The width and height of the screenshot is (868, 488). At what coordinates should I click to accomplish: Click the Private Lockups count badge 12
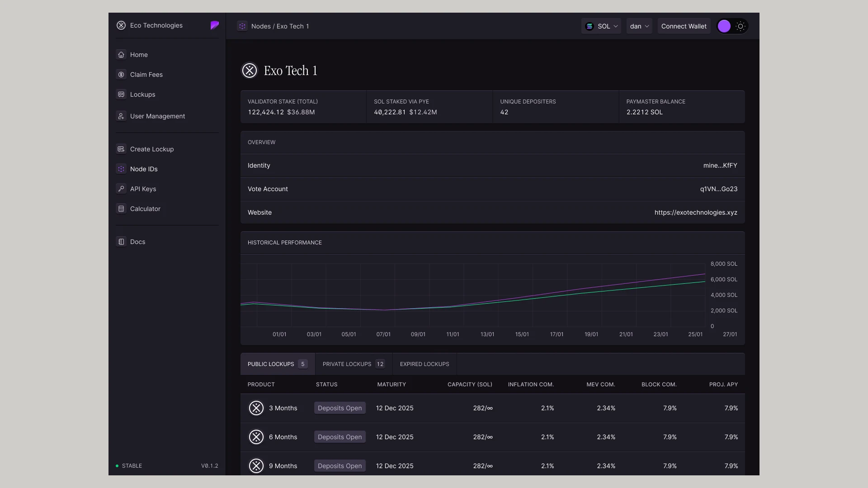(380, 364)
